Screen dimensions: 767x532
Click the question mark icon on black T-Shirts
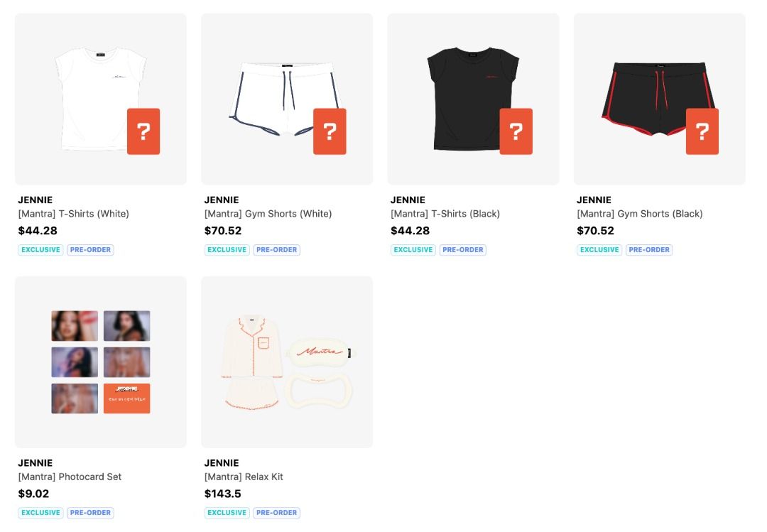516,131
